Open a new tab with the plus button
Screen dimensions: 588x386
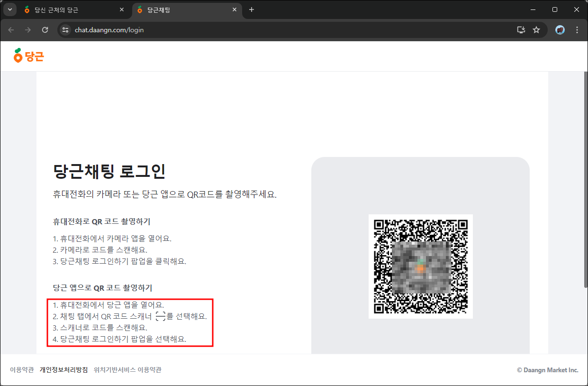[x=252, y=9]
